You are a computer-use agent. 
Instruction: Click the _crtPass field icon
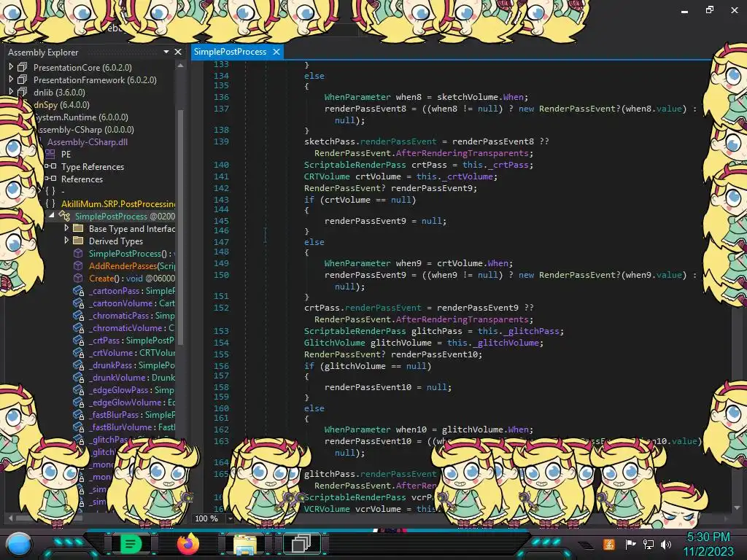[x=78, y=340]
